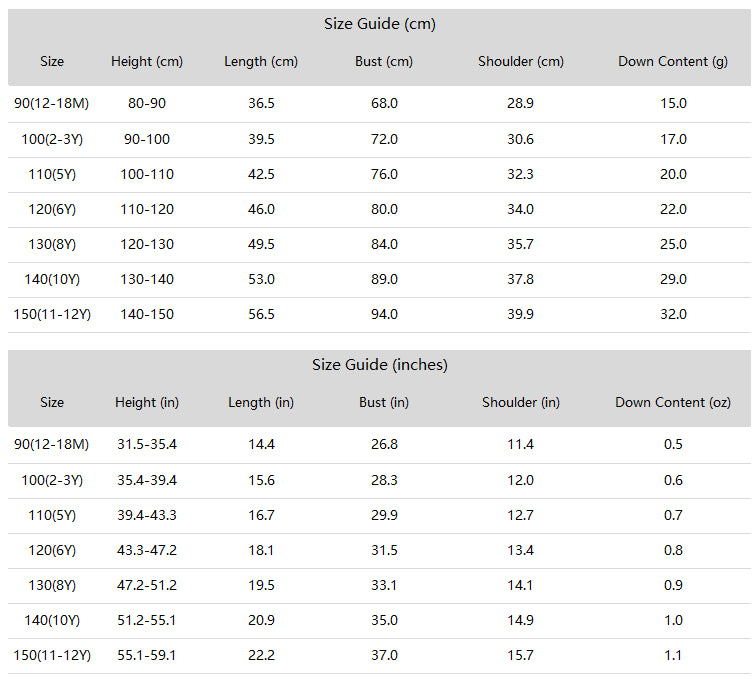Click the 1.1 down content value
The height and width of the screenshot is (679, 752).
pos(673,656)
